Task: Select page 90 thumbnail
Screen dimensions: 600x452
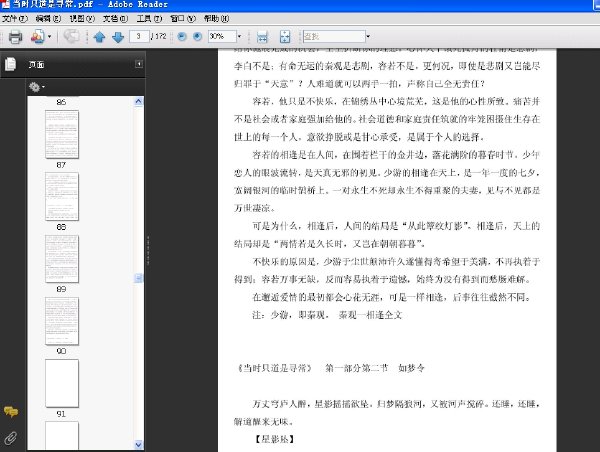Action: 62,321
